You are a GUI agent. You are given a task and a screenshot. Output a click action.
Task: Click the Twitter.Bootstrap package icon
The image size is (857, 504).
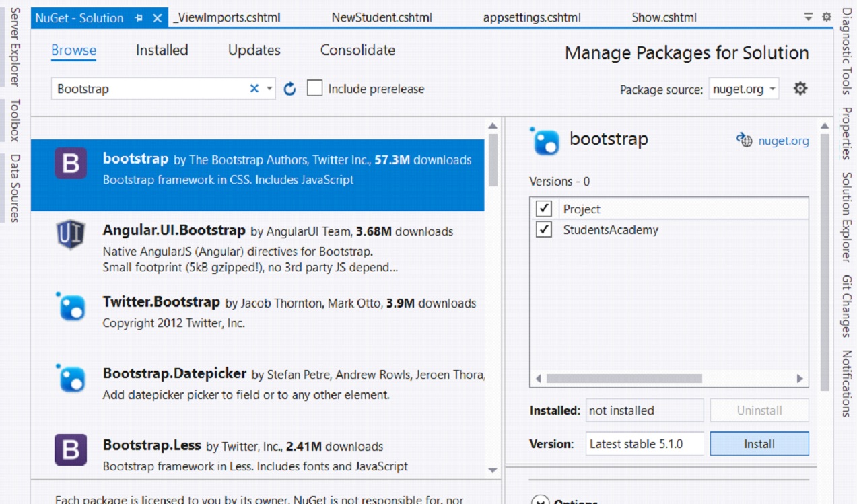(x=71, y=307)
